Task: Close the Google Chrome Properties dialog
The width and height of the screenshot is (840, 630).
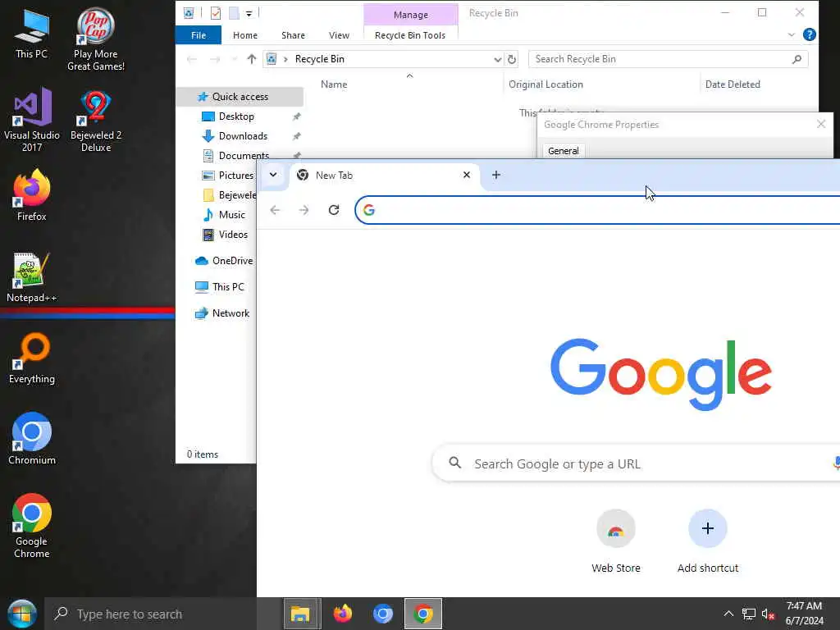Action: pyautogui.click(x=820, y=125)
